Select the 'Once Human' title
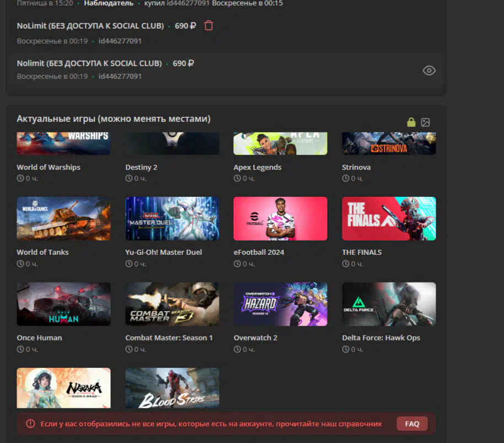 [x=39, y=338]
